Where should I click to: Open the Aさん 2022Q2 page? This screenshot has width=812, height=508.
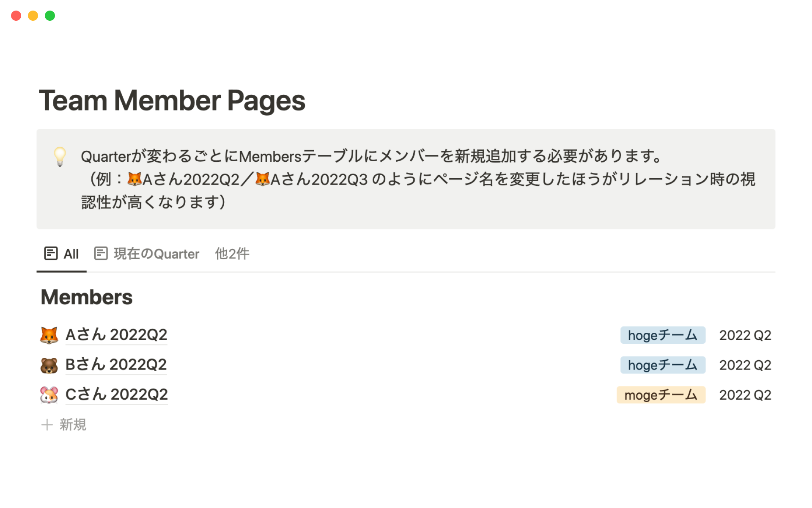tap(116, 335)
